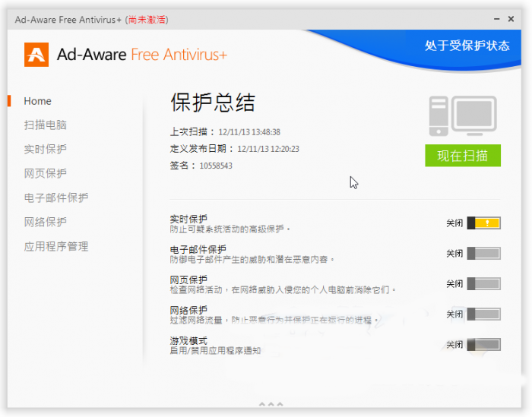Image resolution: width=532 pixels, height=417 pixels.
Task: Click the Ad-Aware Free Antivirus+ header name
Action: [142, 55]
